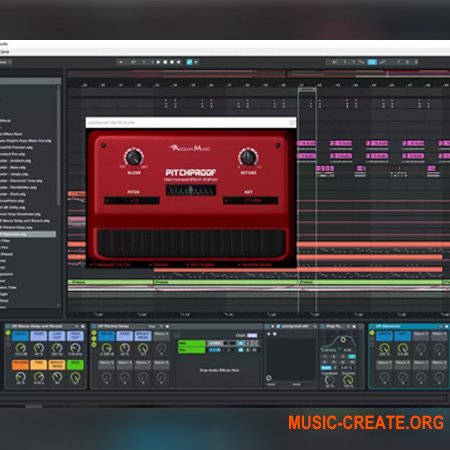Arm the transport record button
The height and width of the screenshot is (450, 450).
click(172, 62)
